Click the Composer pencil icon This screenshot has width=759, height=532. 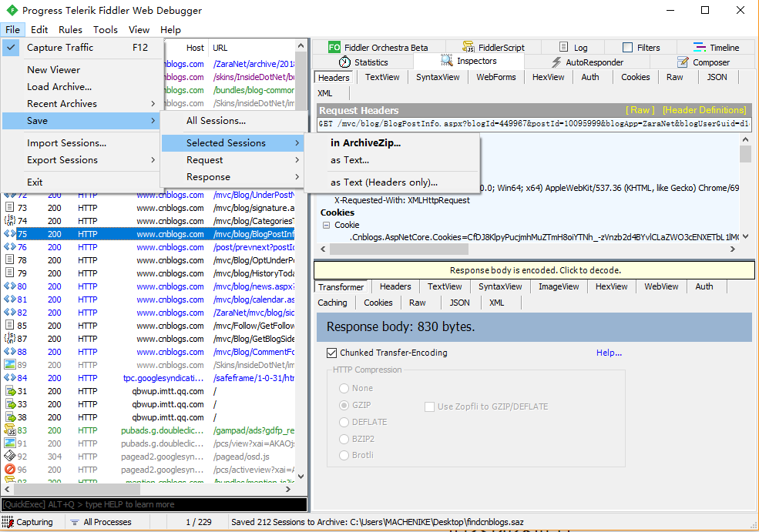point(683,62)
